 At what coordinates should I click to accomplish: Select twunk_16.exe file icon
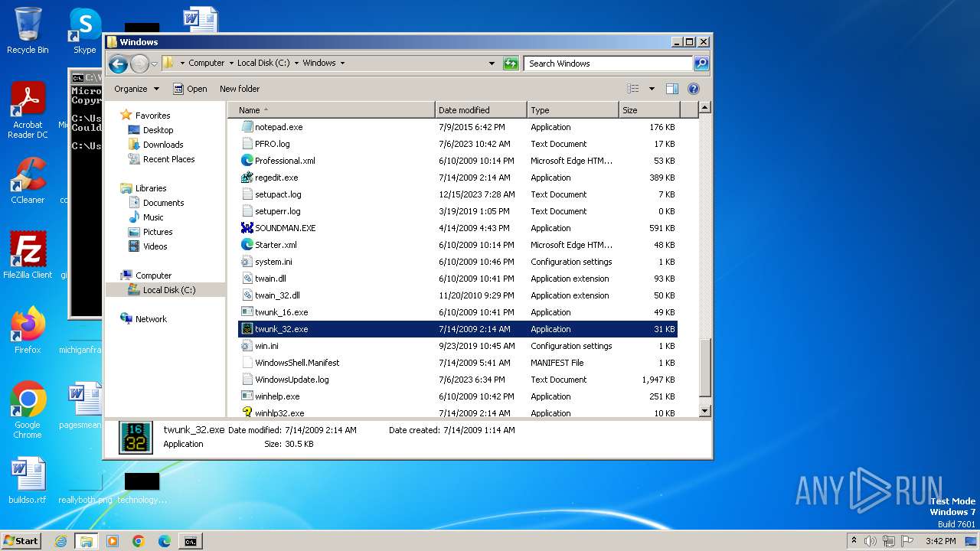247,312
